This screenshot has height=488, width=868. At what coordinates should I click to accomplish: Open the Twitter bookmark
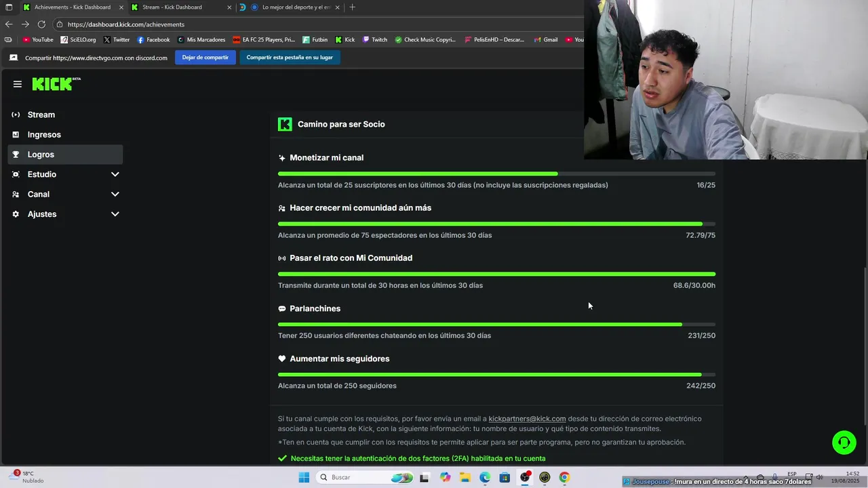(x=117, y=40)
